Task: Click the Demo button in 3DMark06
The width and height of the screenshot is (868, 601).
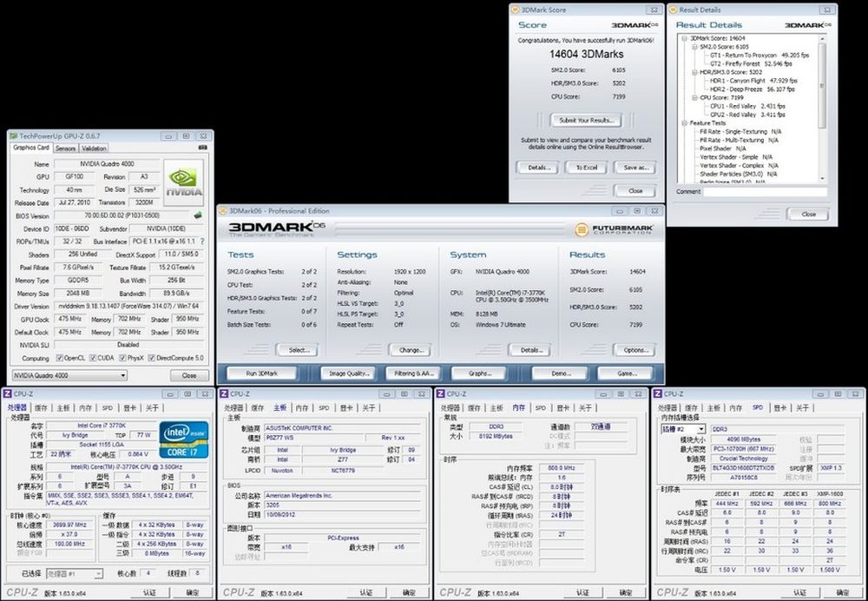Action: (x=560, y=373)
